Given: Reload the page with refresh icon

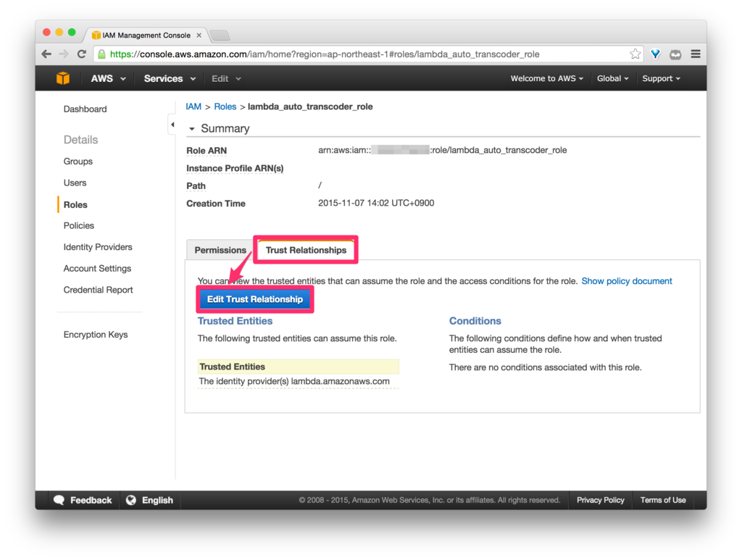Looking at the screenshot, I should point(81,54).
